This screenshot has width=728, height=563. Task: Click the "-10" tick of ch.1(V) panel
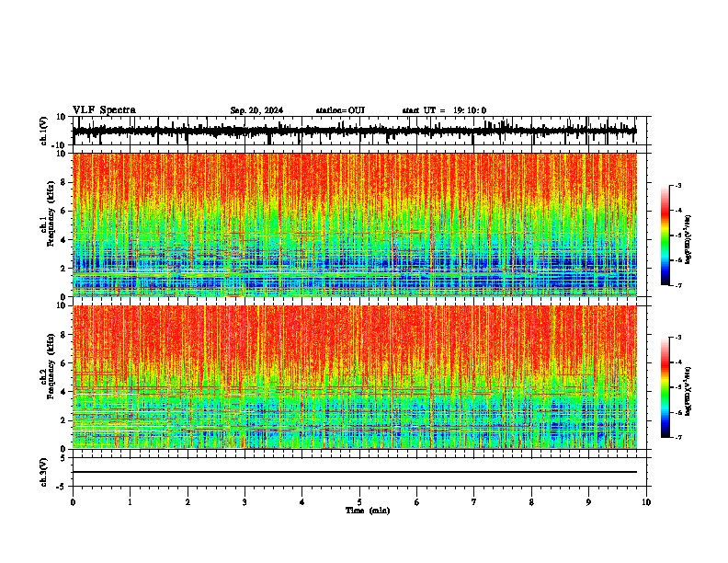tap(60, 145)
